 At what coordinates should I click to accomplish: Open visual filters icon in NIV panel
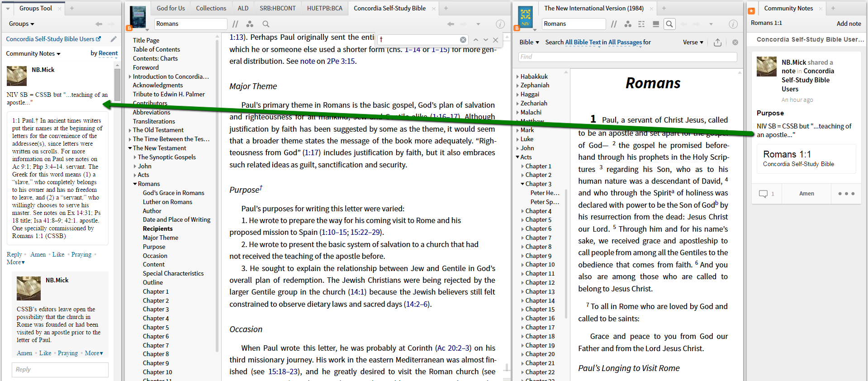click(x=628, y=24)
